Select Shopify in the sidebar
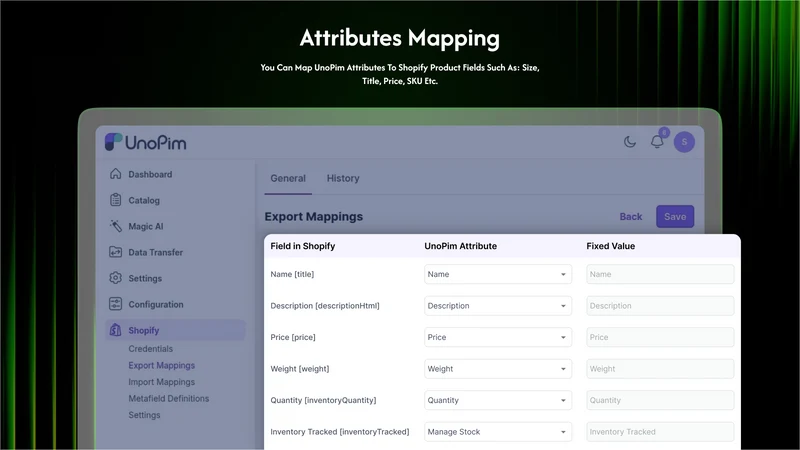Image resolution: width=800 pixels, height=450 pixels. tap(176, 330)
